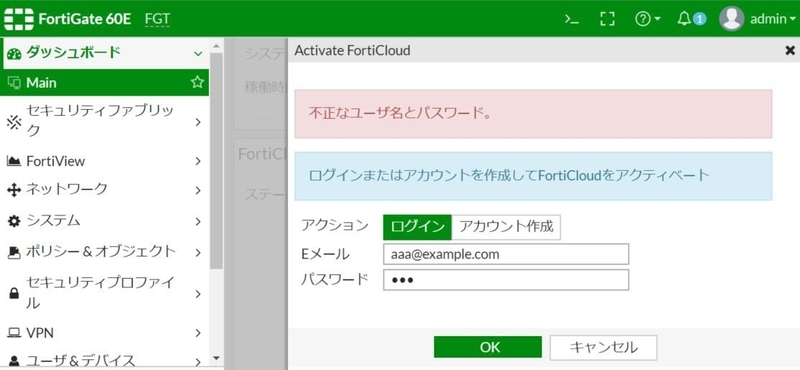800x370 pixels.
Task: Select the アカウント作成 action option
Action: click(x=506, y=227)
